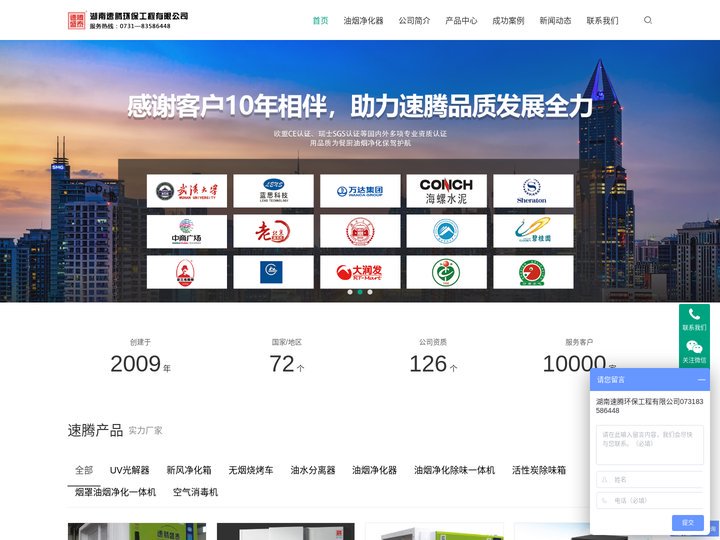Screen dimensions: 720x540
Task: Click the 速腾产品 section heading
Action: pos(95,430)
